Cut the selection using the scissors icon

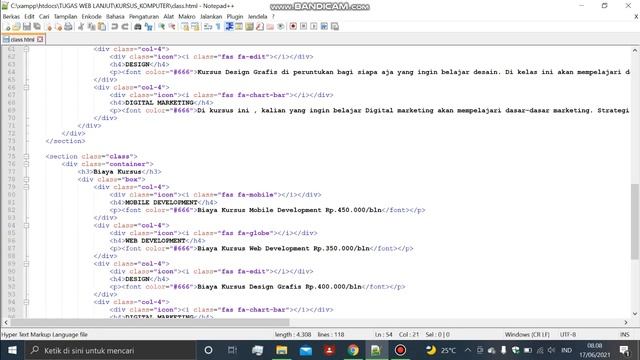(x=81, y=27)
